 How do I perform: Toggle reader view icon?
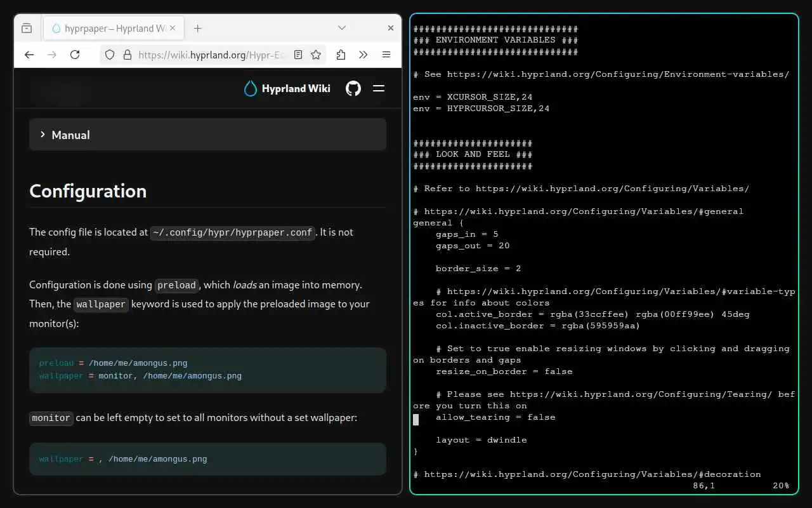(298, 55)
